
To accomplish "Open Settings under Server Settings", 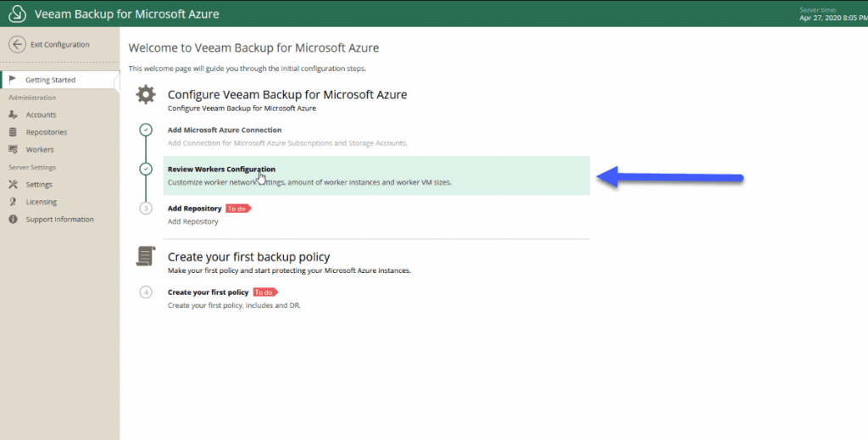I will 39,184.
